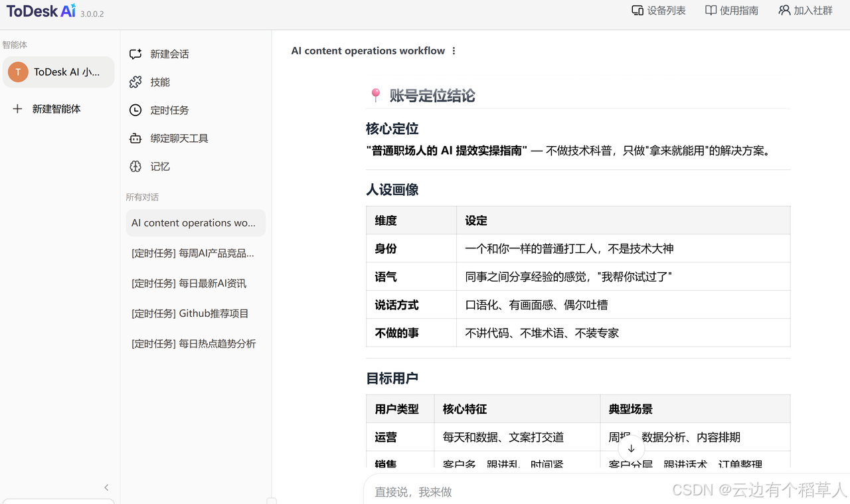Click the 定时任务 clock icon
This screenshot has width=850, height=504.
point(135,110)
